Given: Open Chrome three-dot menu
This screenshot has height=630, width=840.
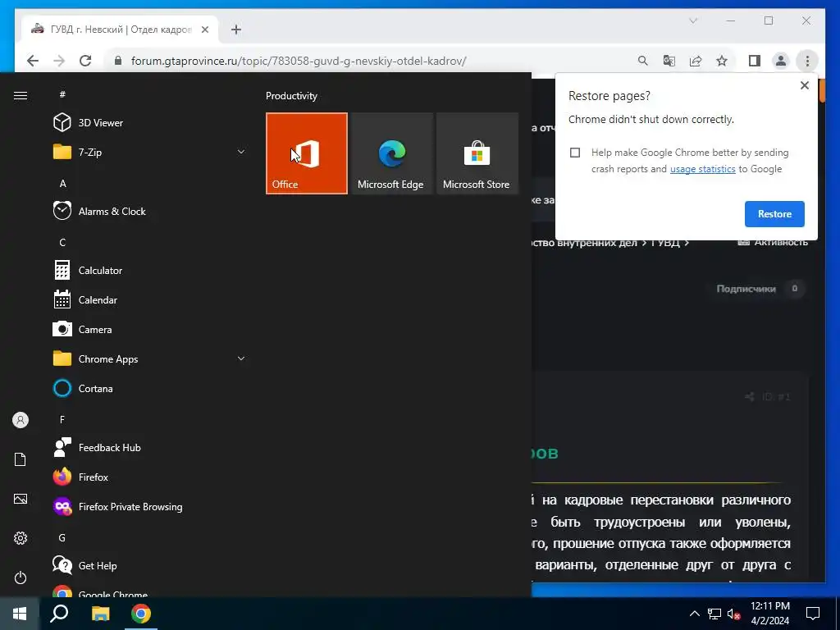Looking at the screenshot, I should click(807, 61).
